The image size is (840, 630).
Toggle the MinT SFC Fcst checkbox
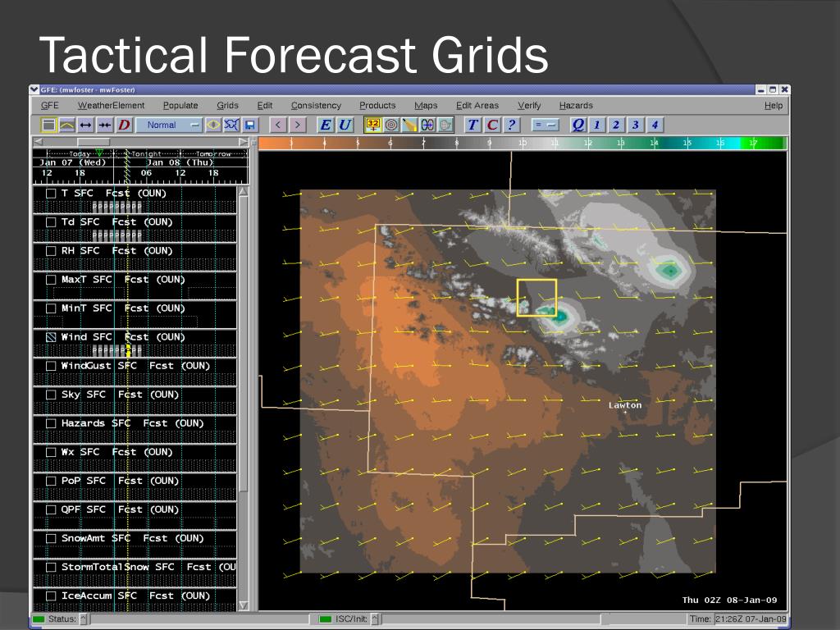point(51,308)
